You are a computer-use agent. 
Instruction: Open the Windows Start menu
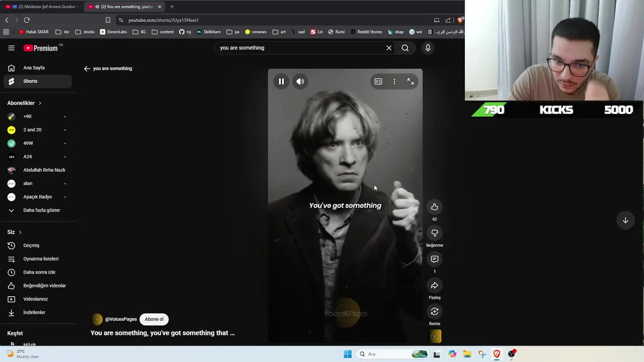[348, 354]
